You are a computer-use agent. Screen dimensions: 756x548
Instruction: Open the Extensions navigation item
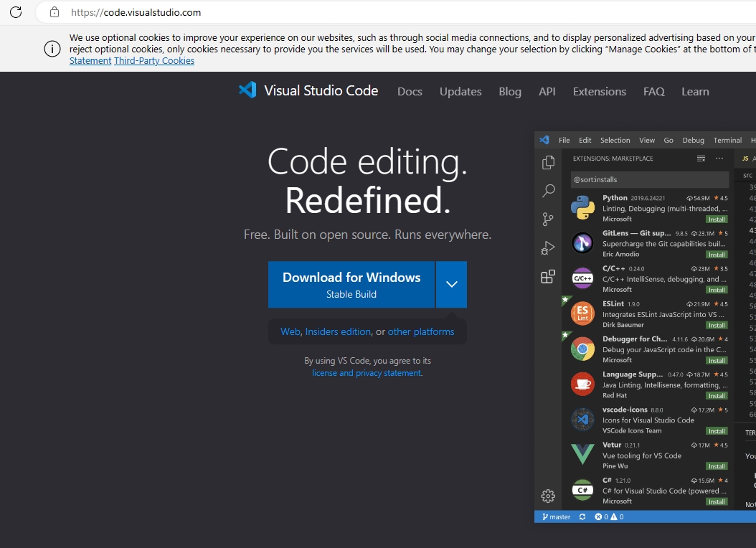click(x=600, y=92)
